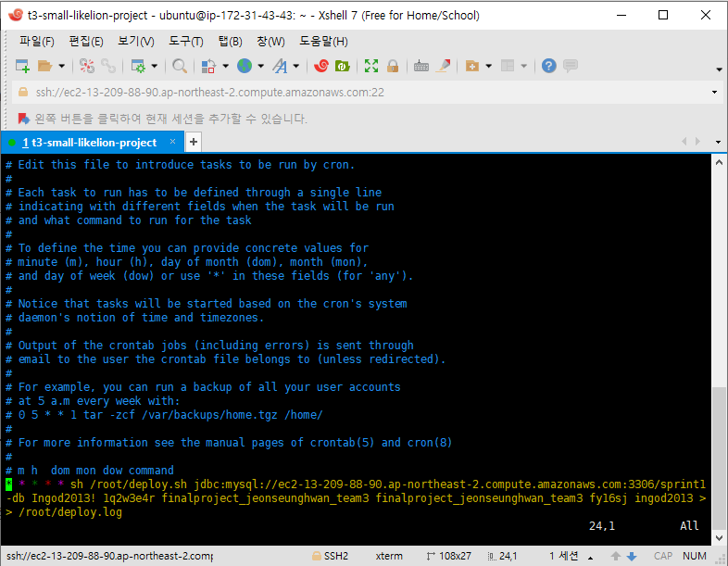Open help with blue question mark icon
Screen dimensions: 728x566
click(549, 66)
